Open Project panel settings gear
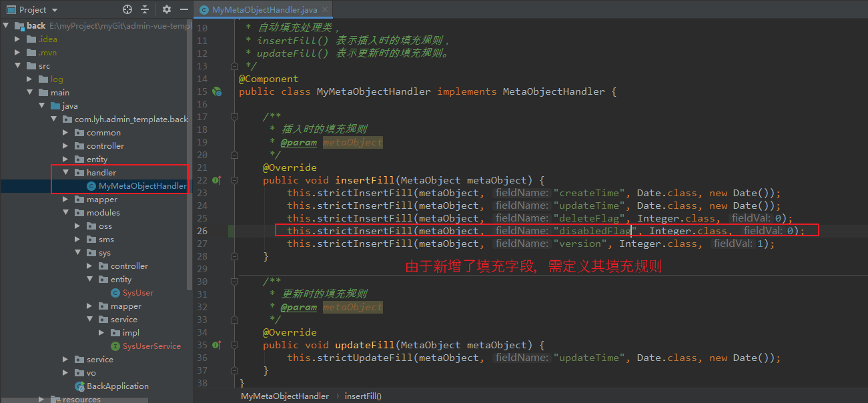 coord(167,9)
